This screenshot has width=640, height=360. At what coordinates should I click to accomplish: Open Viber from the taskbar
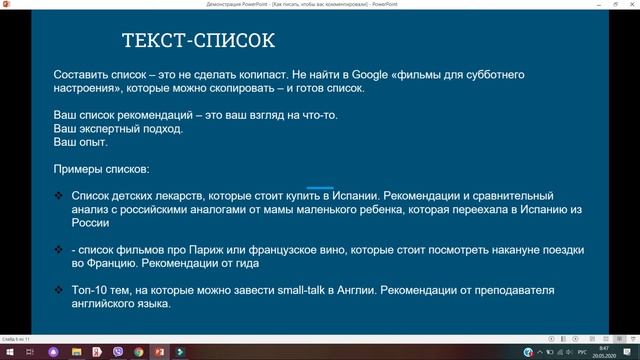pos(118,352)
